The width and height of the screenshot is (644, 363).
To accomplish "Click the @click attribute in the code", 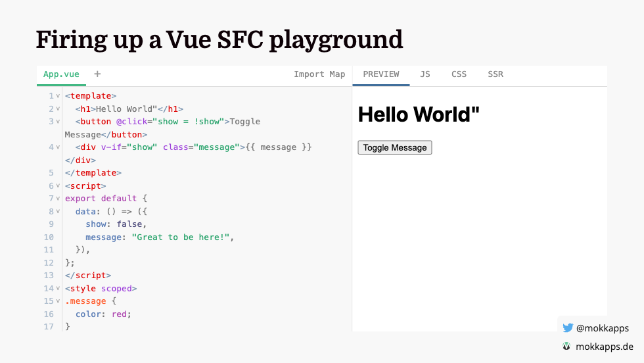I will pos(131,122).
